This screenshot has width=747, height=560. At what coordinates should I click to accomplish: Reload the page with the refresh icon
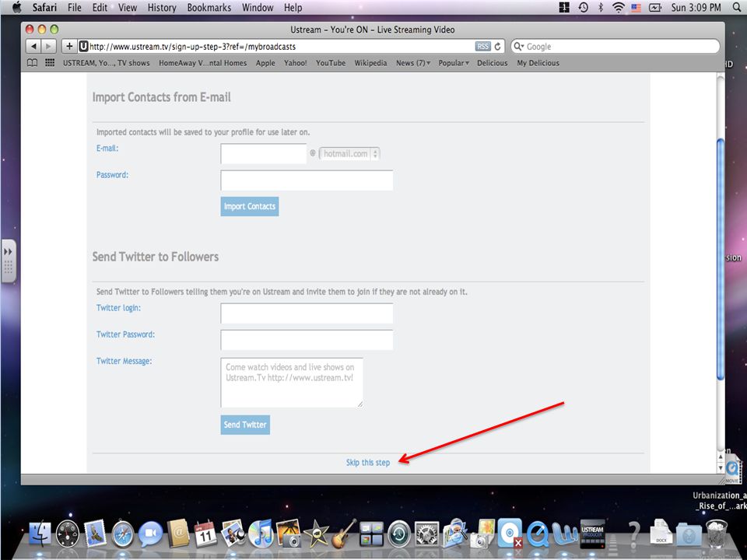[498, 46]
